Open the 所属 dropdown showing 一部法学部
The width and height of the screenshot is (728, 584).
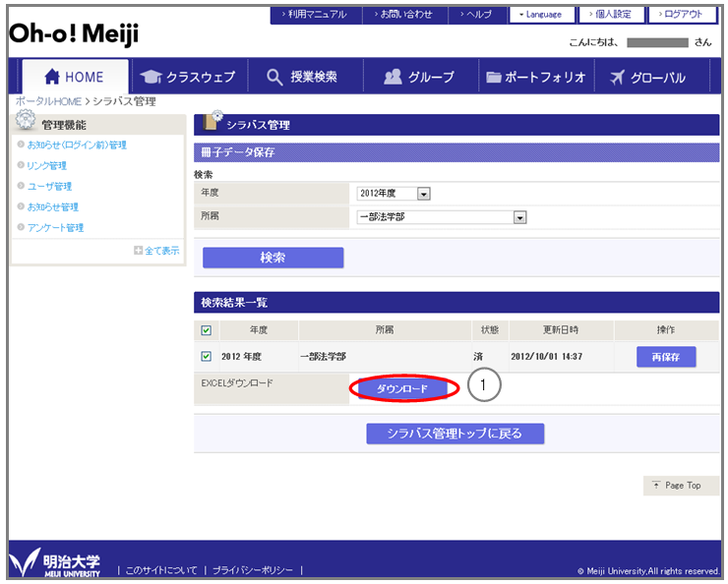pos(441,217)
